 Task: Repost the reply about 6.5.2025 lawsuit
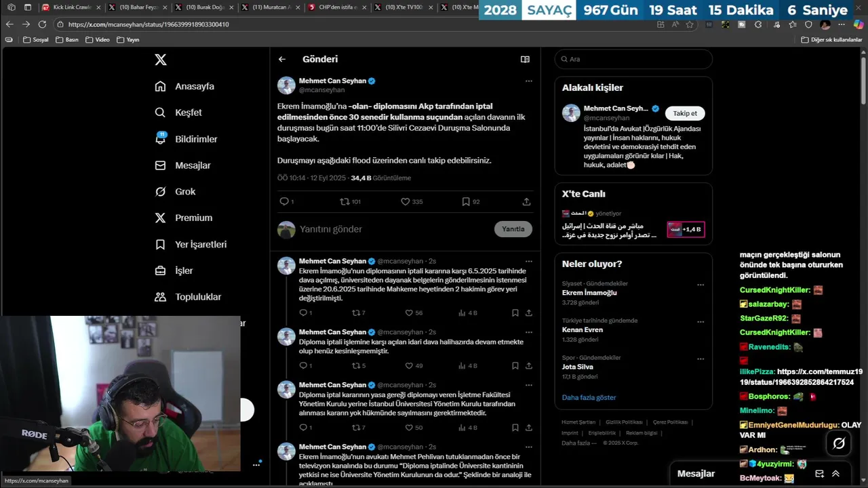pos(355,313)
